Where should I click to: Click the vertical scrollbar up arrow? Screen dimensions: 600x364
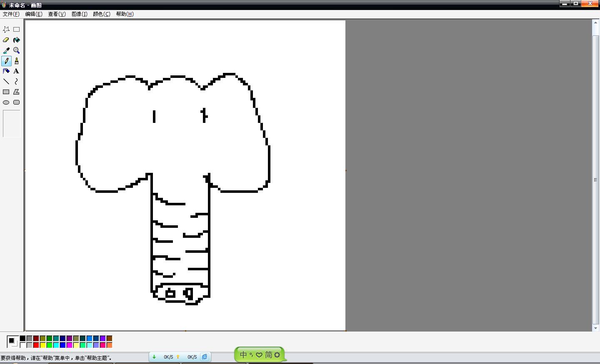(x=595, y=22)
